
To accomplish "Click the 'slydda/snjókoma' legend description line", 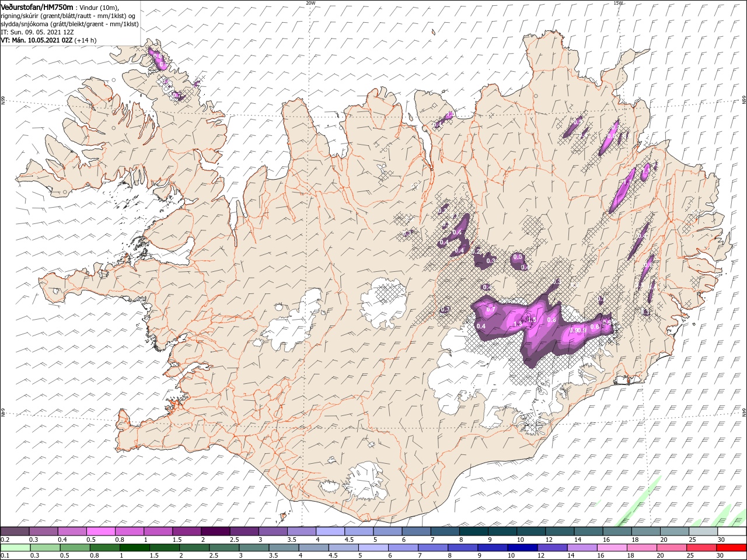I will point(69,24).
